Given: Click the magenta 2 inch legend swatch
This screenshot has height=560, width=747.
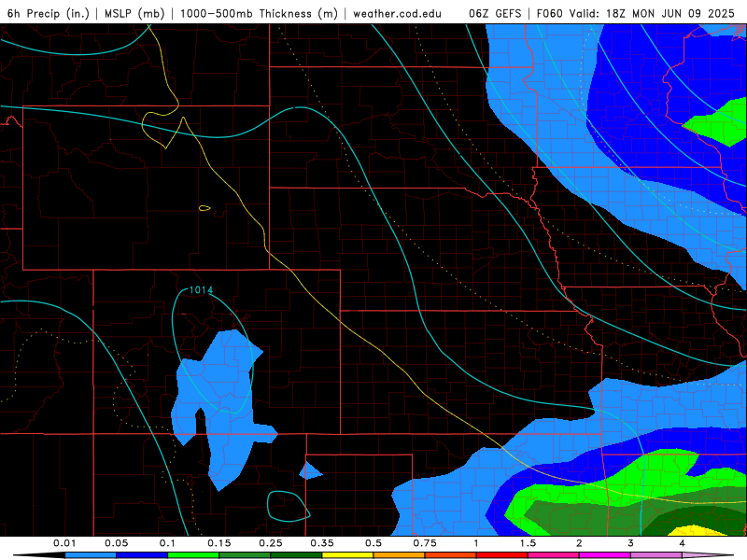Looking at the screenshot, I should click(x=605, y=555).
